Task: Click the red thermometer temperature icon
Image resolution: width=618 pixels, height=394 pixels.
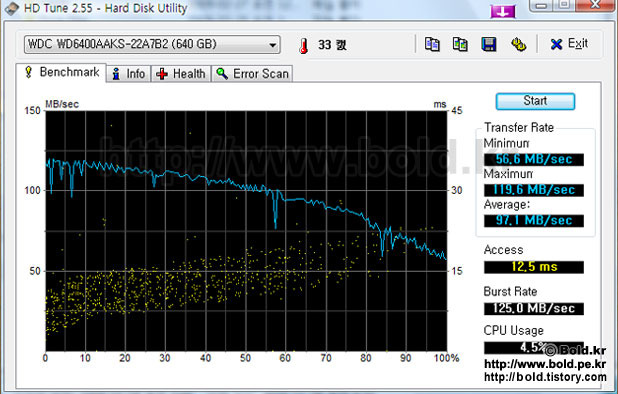Action: point(303,46)
